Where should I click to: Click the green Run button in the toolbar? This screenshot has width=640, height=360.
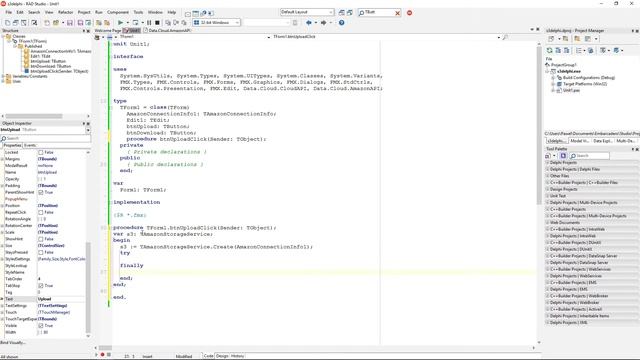(x=120, y=23)
